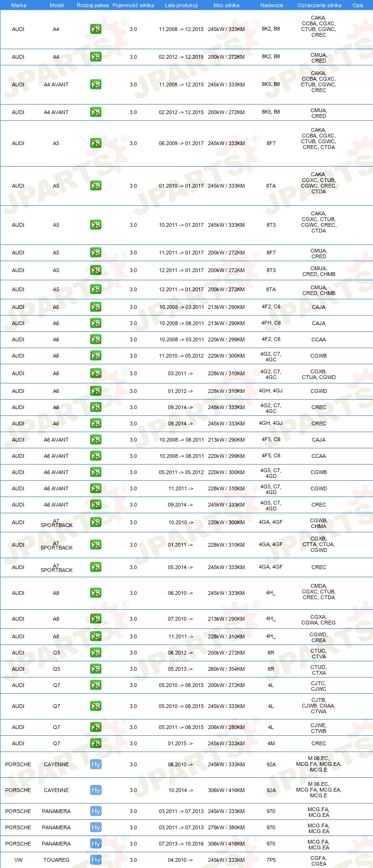Click hybrid Hy icon in PANAMERA 279kW row

(96, 827)
